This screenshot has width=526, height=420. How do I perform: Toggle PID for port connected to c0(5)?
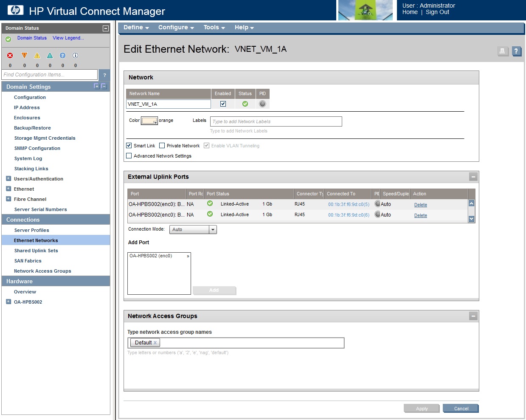(x=377, y=204)
